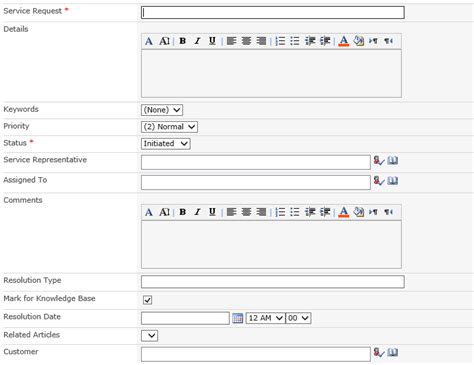Browse address book for Customer
This screenshot has width=474, height=365.
point(393,352)
